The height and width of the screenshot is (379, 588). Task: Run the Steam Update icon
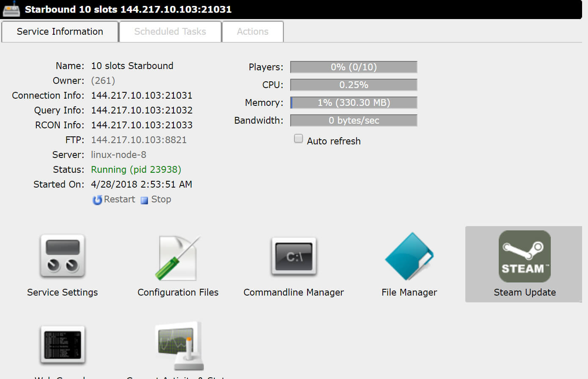[x=525, y=257]
